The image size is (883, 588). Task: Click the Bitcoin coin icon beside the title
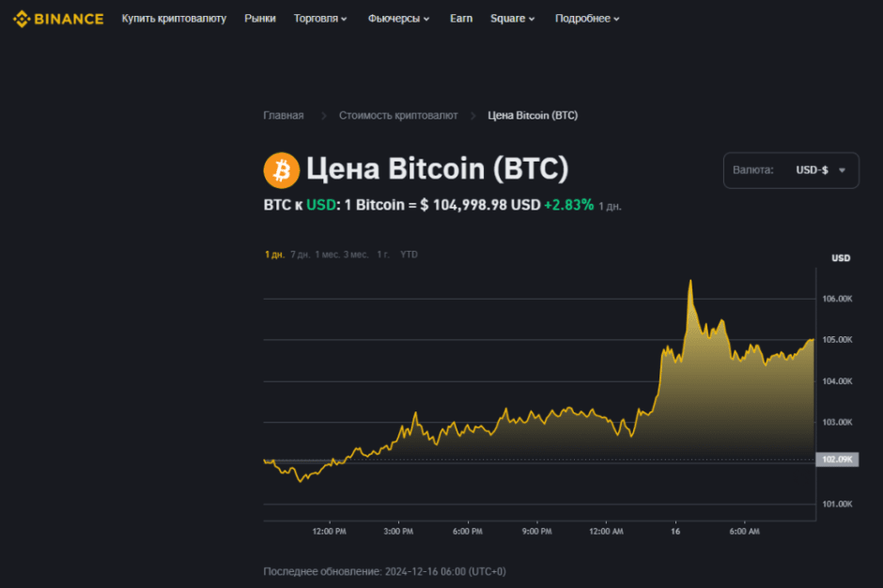[281, 170]
